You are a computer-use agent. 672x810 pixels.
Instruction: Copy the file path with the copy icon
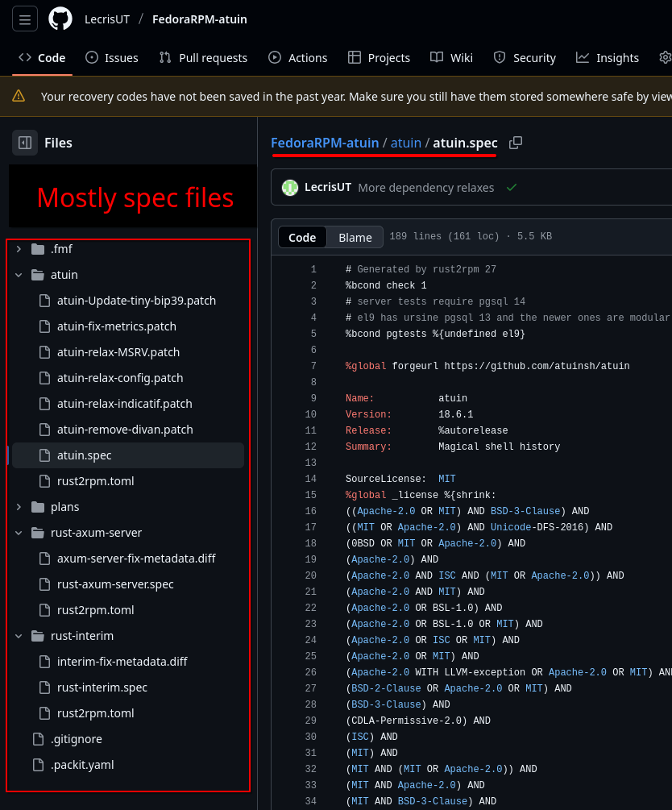[x=516, y=143]
